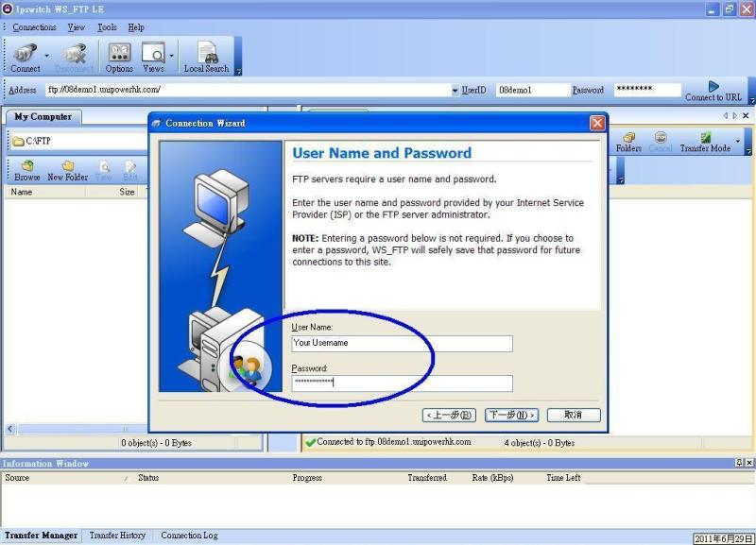Screen dimensions: 756x545
Task: Click the remote pane Cancel icon
Action: coord(660,142)
